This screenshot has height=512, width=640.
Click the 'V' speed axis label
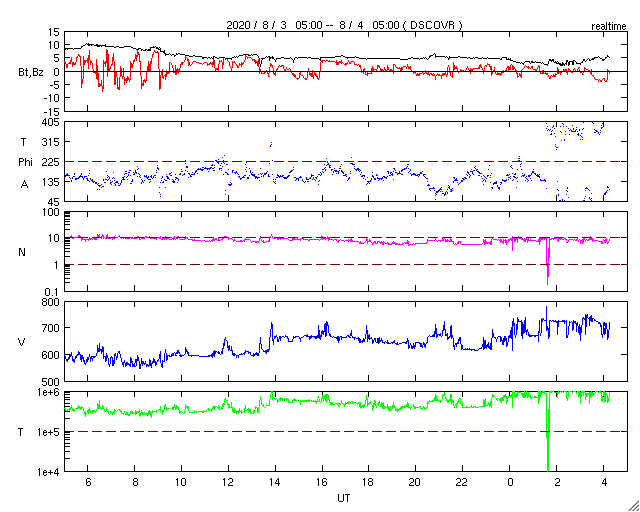point(22,342)
